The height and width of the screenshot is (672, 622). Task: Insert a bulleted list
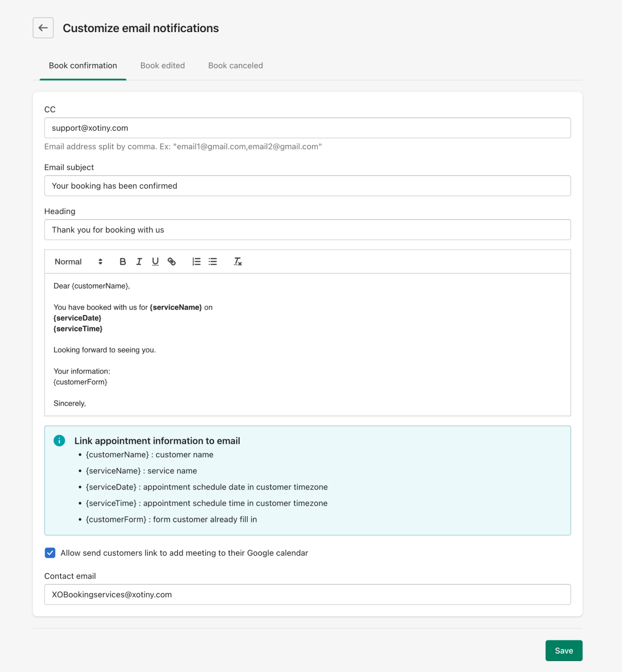coord(213,262)
